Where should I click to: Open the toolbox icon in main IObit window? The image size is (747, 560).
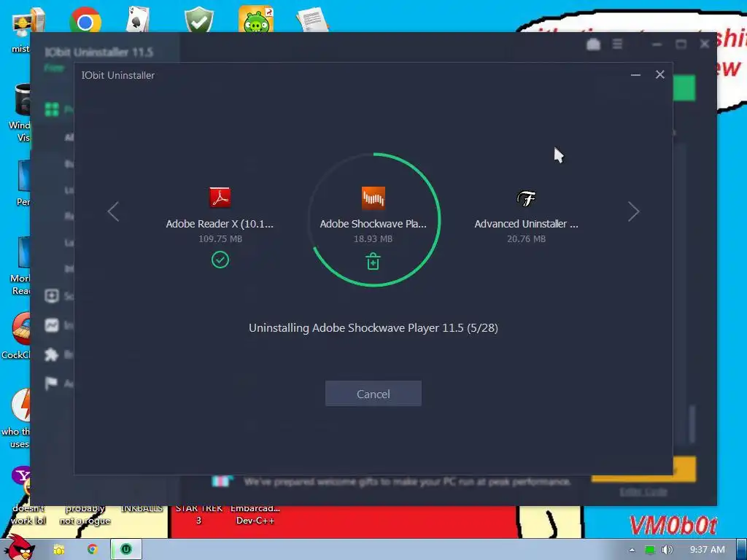(x=593, y=44)
